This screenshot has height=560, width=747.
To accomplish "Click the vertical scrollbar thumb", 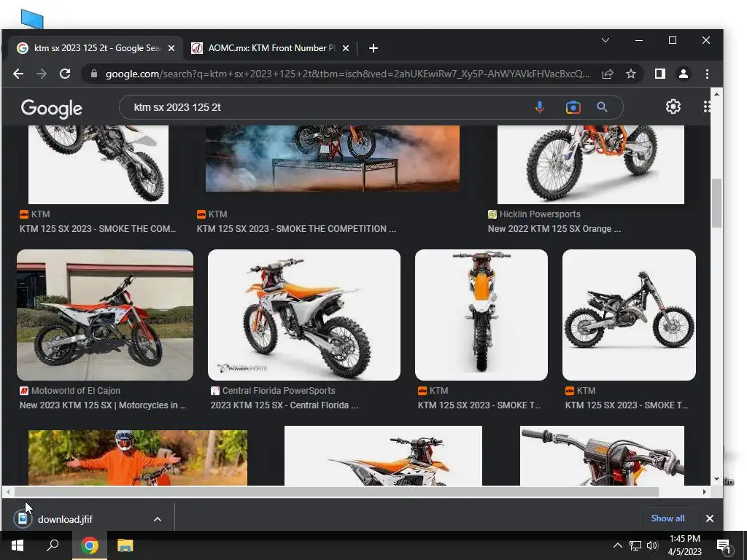I will pos(716,203).
